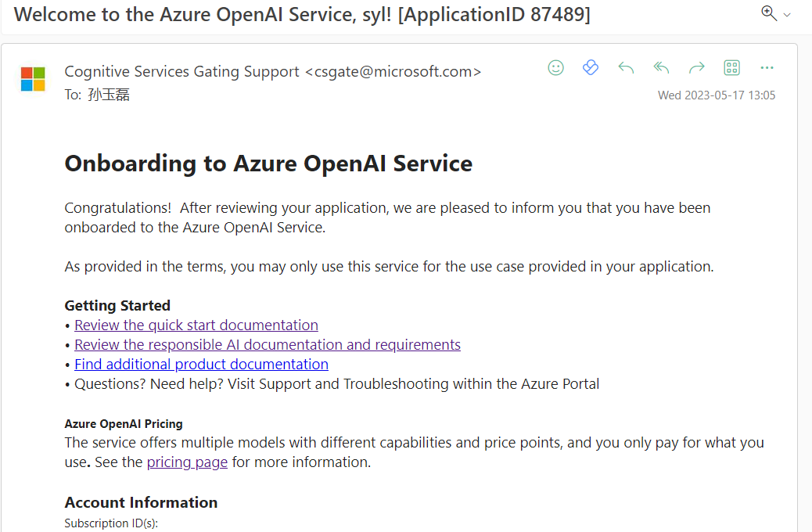
Task: Open the Viva Insights icon
Action: [x=591, y=68]
